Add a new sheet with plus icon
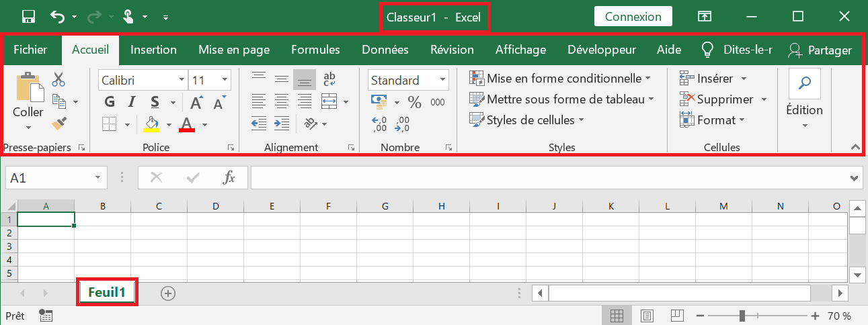 coord(168,293)
